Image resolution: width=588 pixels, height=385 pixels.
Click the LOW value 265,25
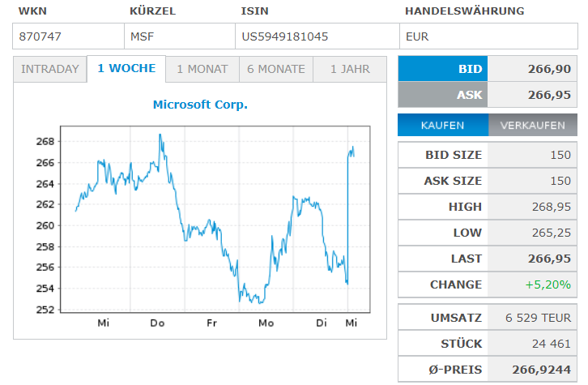point(552,233)
